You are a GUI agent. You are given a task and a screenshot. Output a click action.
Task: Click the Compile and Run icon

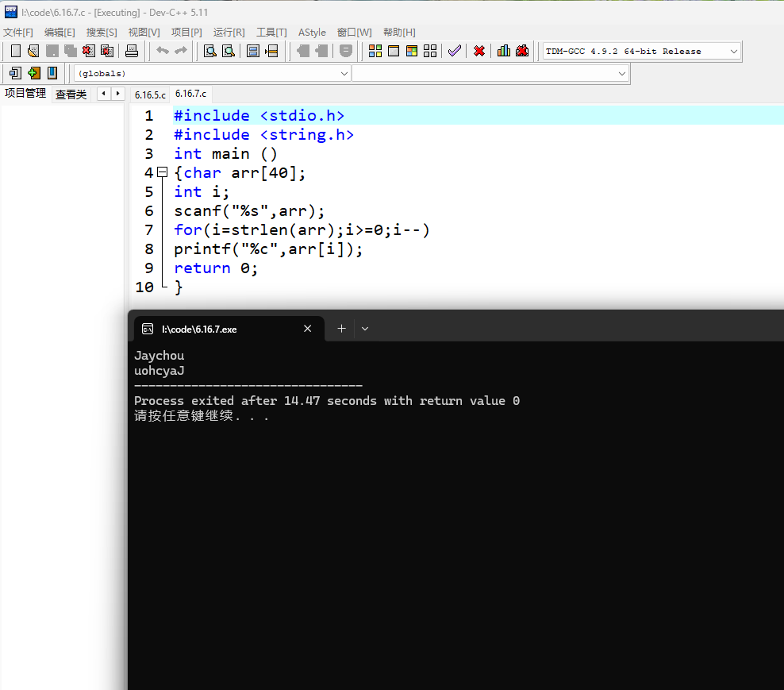pyautogui.click(x=412, y=51)
